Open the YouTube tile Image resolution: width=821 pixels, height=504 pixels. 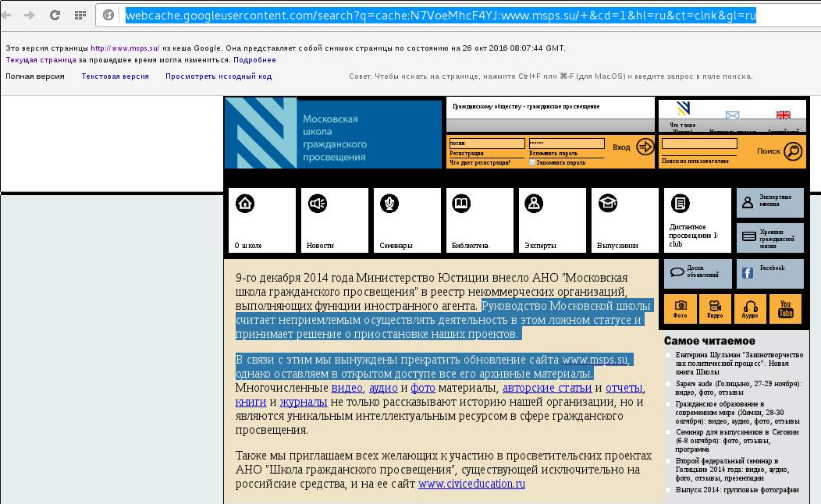click(785, 309)
